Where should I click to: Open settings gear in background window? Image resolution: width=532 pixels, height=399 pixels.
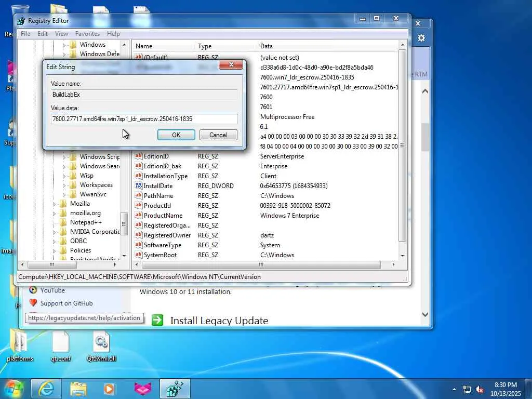[421, 37]
